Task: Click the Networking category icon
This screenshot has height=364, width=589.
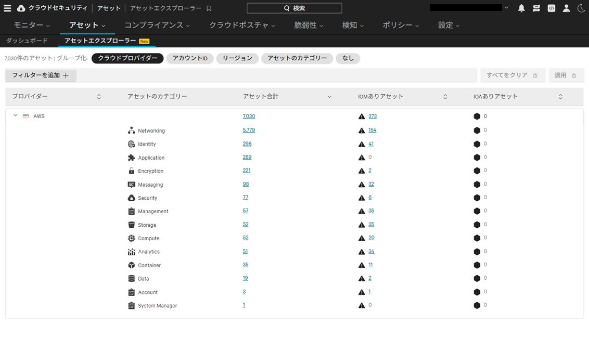Action: tap(132, 131)
